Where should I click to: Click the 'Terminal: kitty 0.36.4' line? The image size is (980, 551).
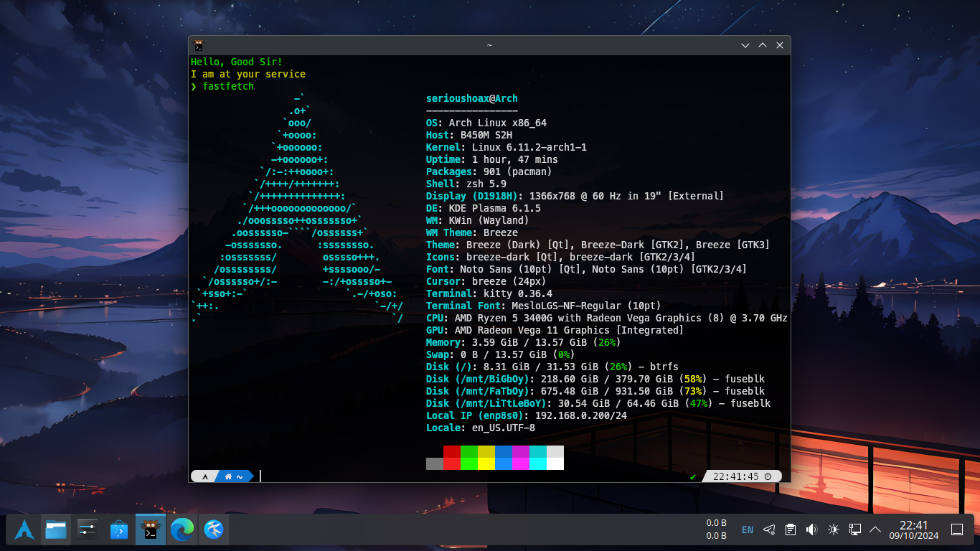[489, 293]
